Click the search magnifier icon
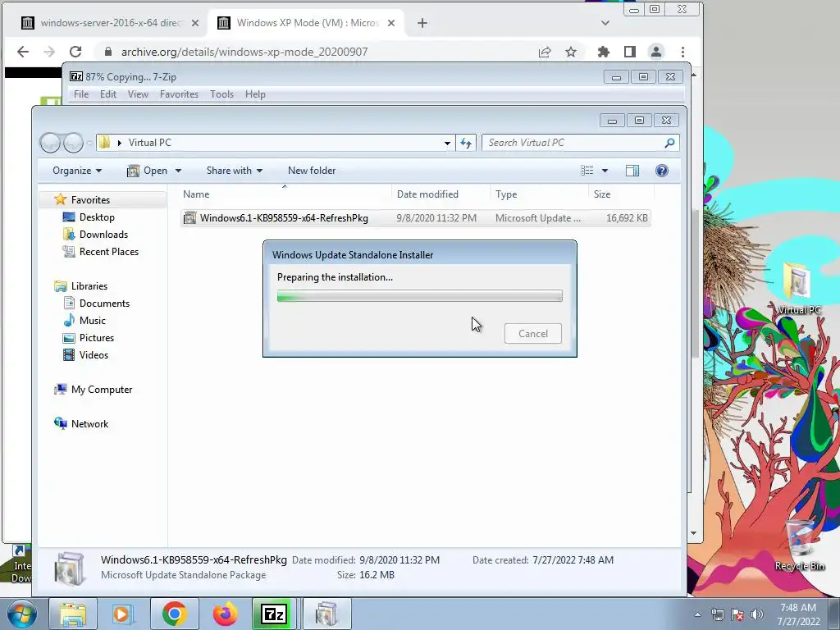 coord(669,143)
